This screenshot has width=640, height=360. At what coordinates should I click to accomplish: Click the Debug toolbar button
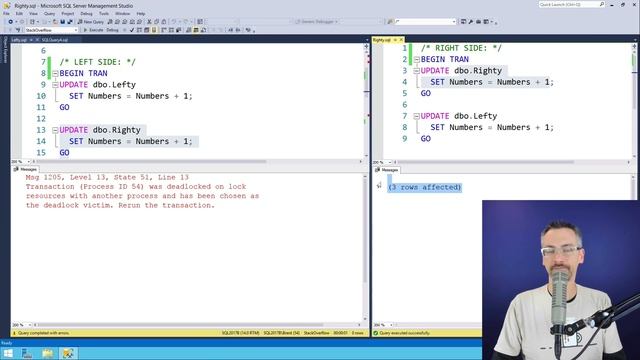(112, 30)
